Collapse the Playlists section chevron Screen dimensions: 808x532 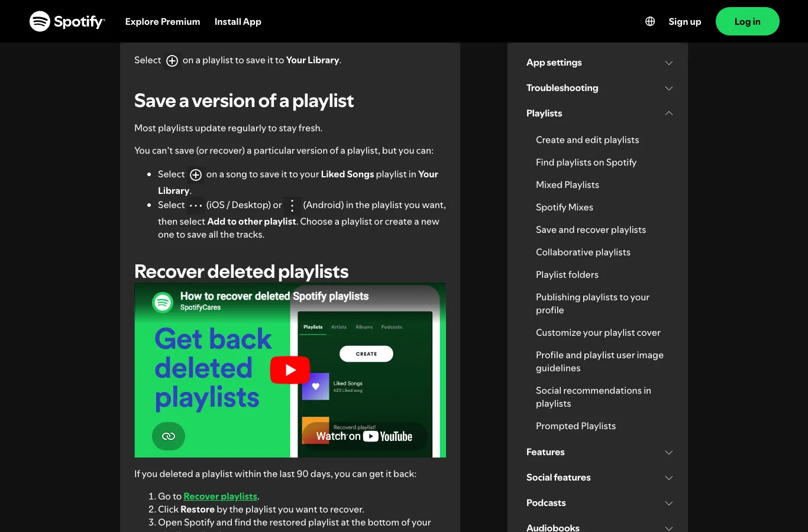[669, 113]
